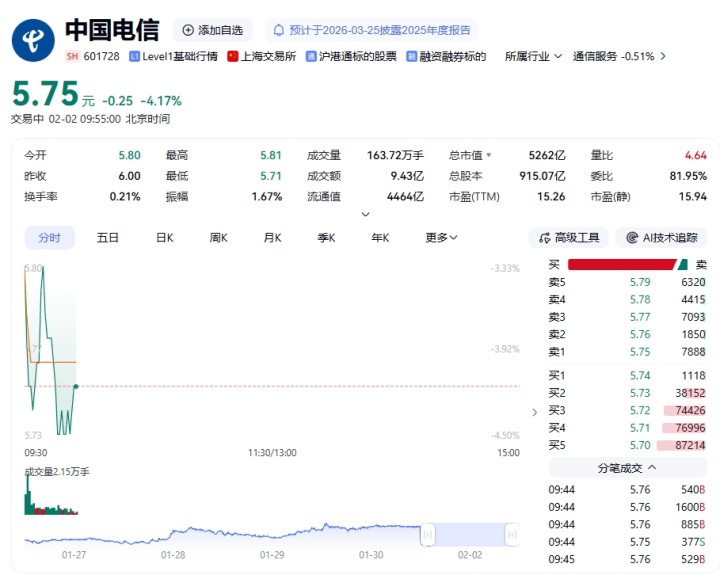Click the intraday price chart line
Screen dimensions: 720x575
coord(50,350)
